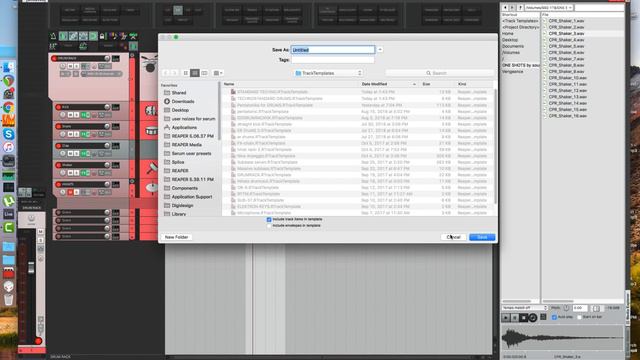This screenshot has height=360, width=640.
Task: Click the New Folder button
Action: point(176,237)
